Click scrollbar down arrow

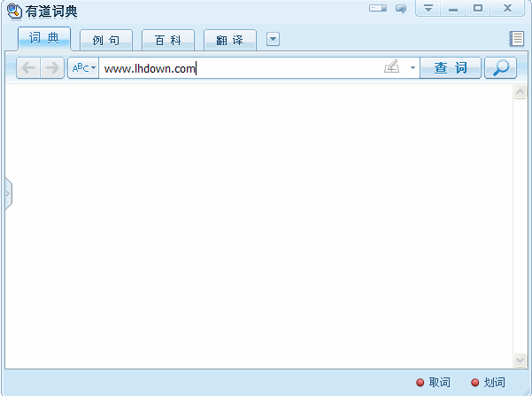[520, 360]
